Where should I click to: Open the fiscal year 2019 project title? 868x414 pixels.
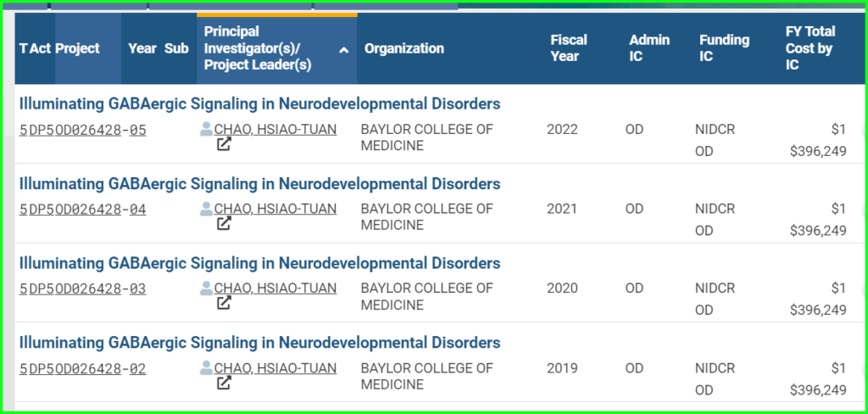259,343
